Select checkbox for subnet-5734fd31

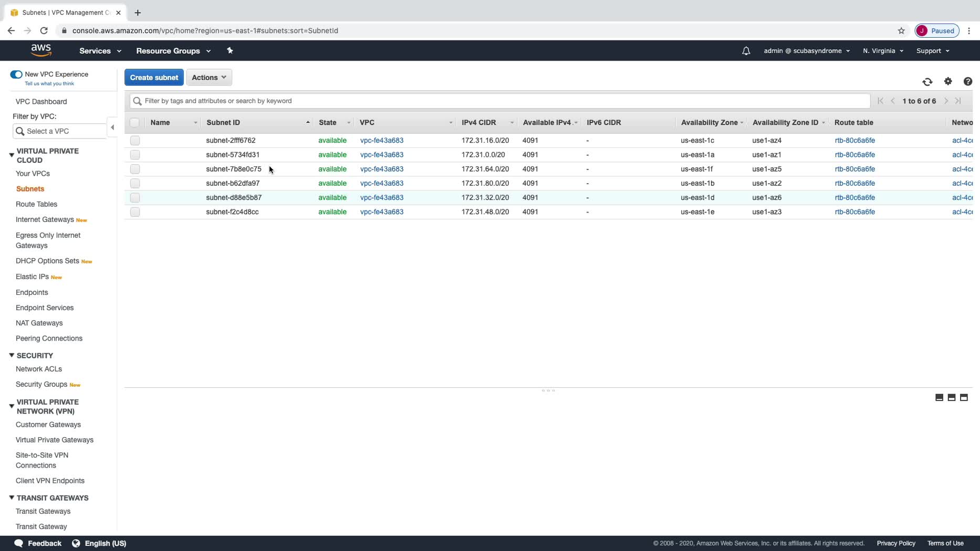click(x=135, y=155)
